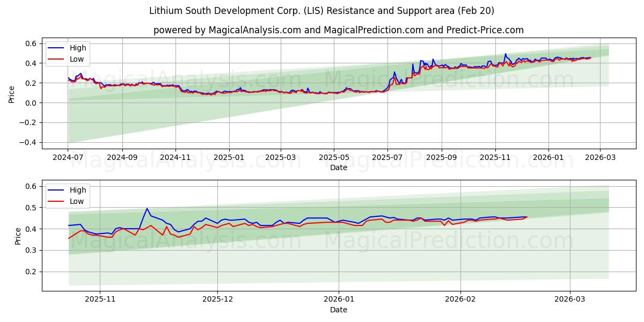Click the '2026-03' x-axis label of top chart

coord(600,158)
